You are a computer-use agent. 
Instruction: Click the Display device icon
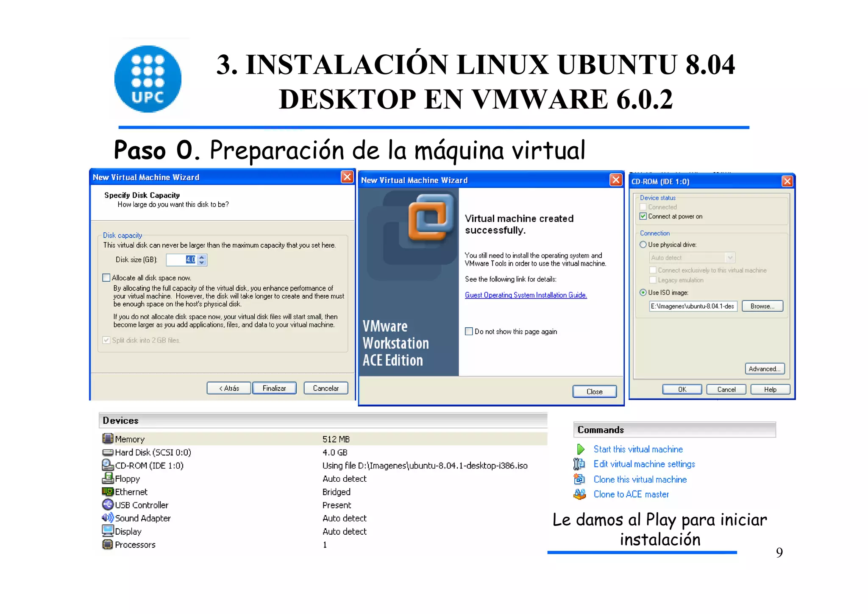[108, 531]
